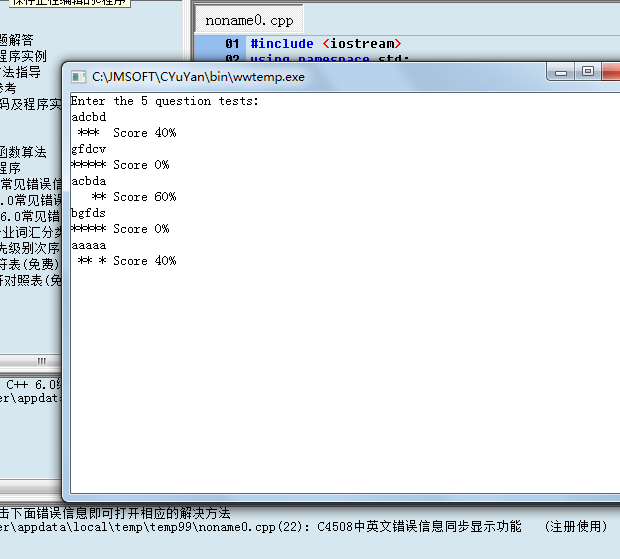Click the 题解答 sidebar entry
This screenshot has width=620, height=559.
tap(17, 40)
